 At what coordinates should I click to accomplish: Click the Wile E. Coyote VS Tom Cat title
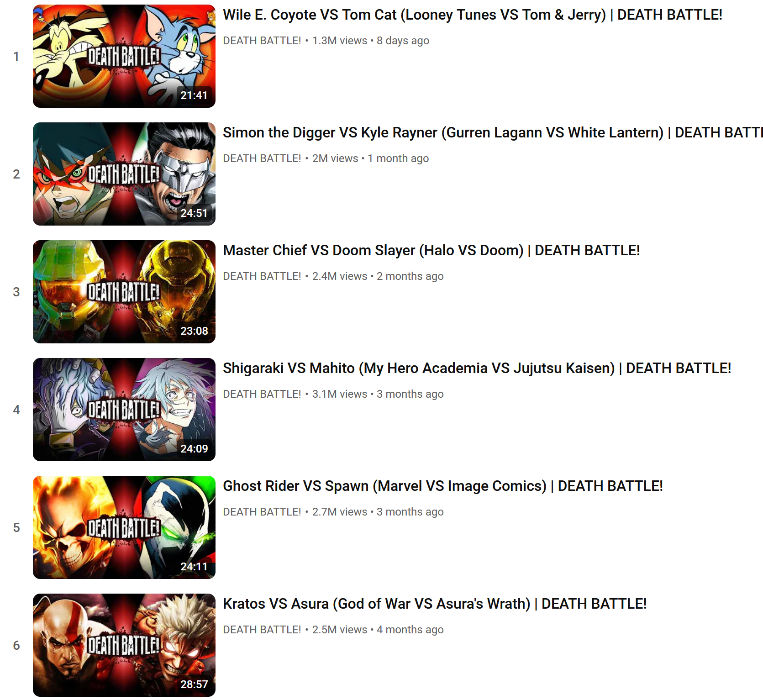pyautogui.click(x=473, y=15)
